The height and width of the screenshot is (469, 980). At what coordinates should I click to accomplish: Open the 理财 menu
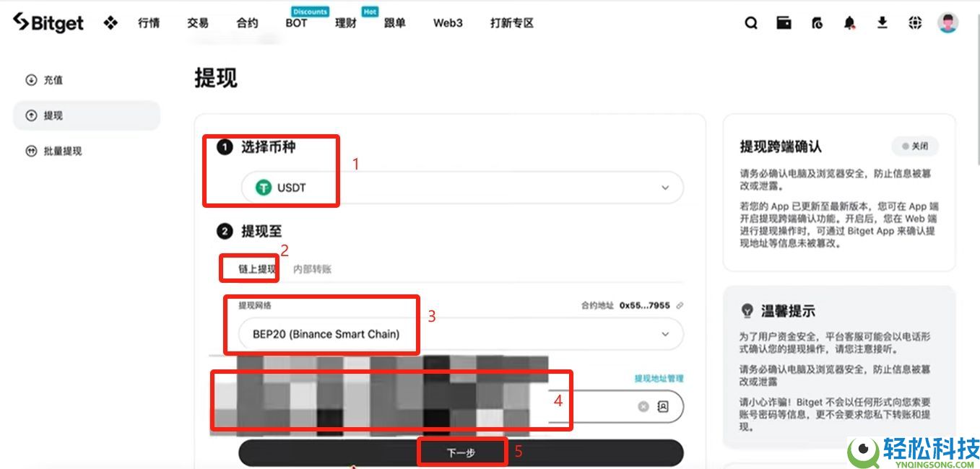346,23
